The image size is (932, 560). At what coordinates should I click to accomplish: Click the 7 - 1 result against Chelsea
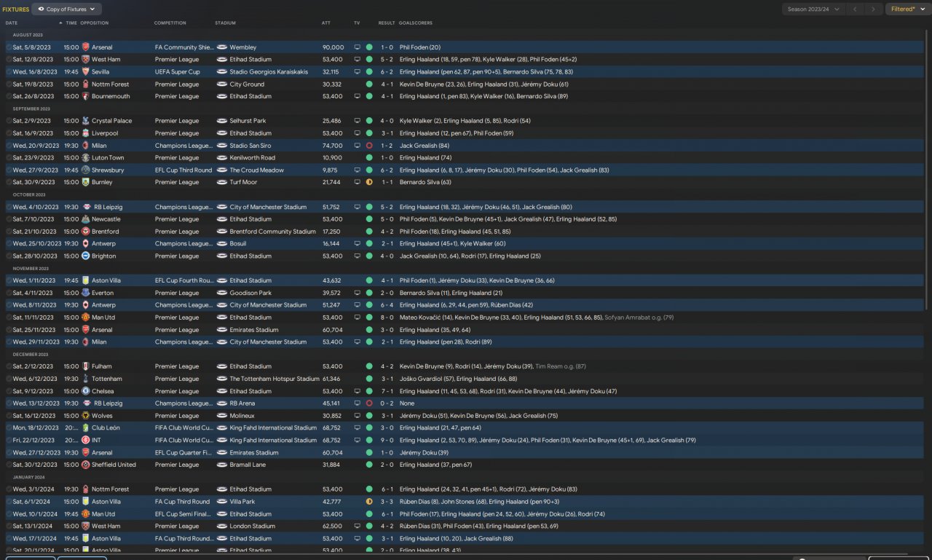coord(387,391)
